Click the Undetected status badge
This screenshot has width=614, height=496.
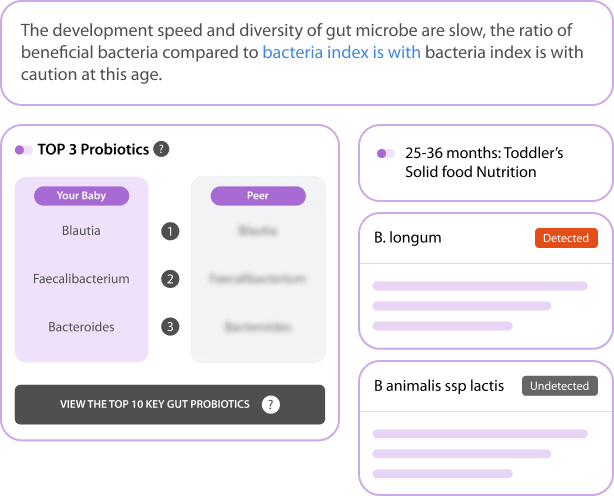[559, 386]
